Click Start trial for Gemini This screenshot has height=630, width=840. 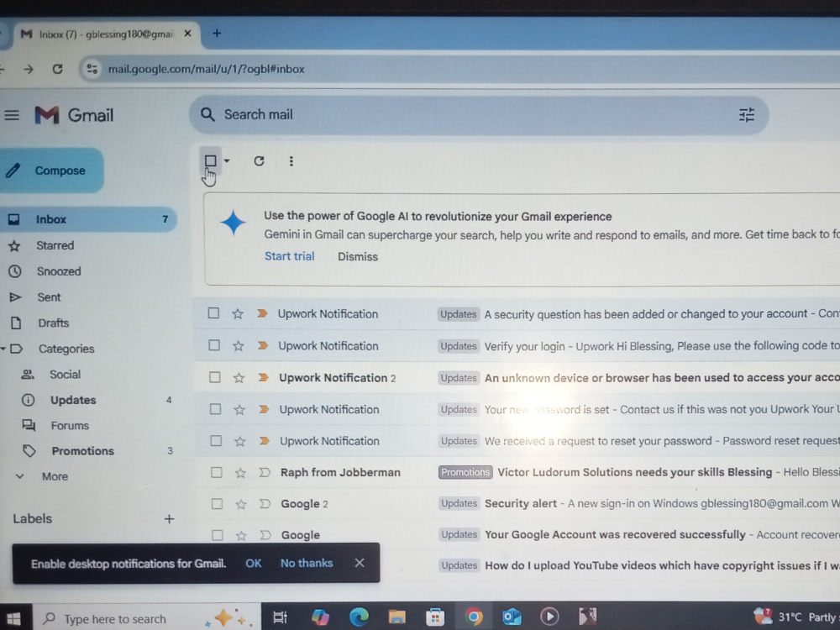pyautogui.click(x=289, y=256)
